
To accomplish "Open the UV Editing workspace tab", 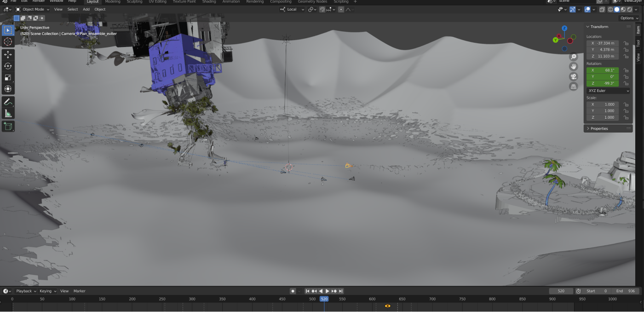I will (x=157, y=2).
